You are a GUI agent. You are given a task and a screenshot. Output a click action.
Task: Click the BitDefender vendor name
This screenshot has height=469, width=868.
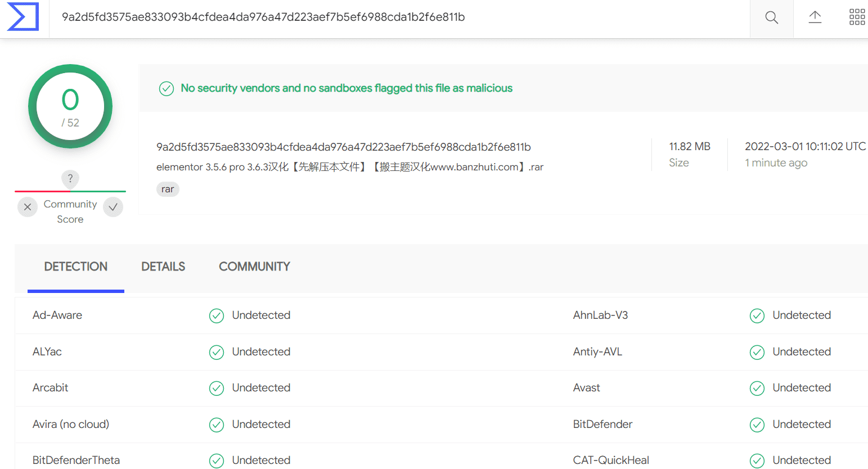click(602, 425)
